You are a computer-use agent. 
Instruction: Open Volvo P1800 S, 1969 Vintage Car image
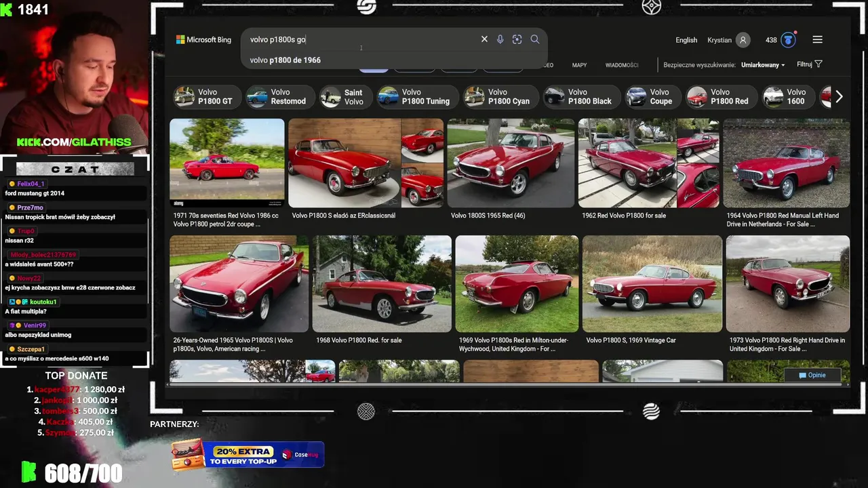[652, 283]
